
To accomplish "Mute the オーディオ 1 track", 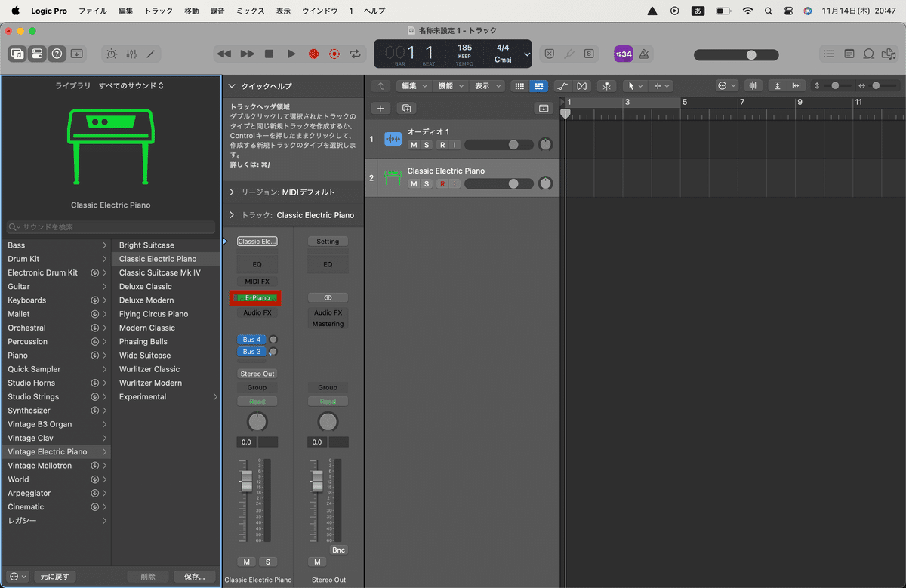I will tap(413, 144).
